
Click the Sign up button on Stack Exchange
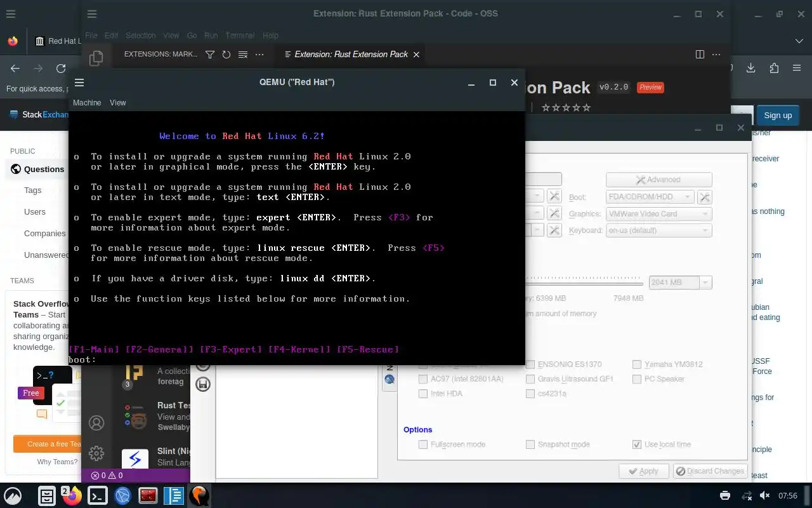[x=778, y=115]
